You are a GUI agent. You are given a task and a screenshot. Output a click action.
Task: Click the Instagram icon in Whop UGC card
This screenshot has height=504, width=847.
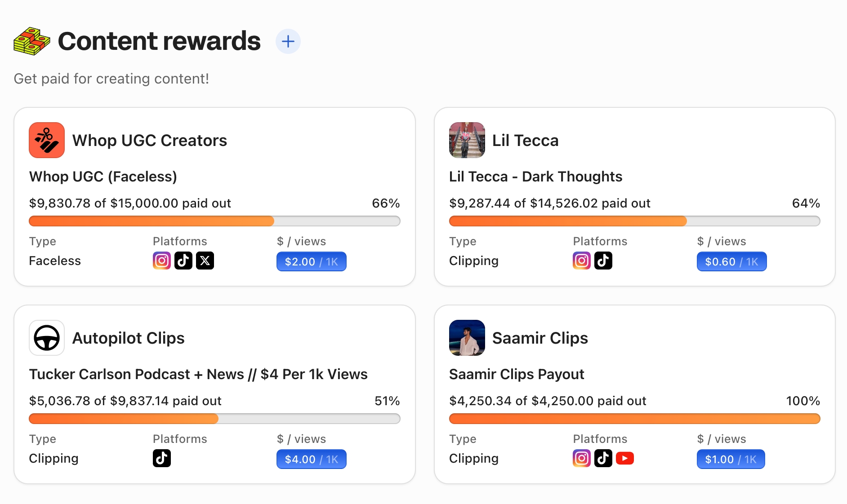(x=162, y=261)
